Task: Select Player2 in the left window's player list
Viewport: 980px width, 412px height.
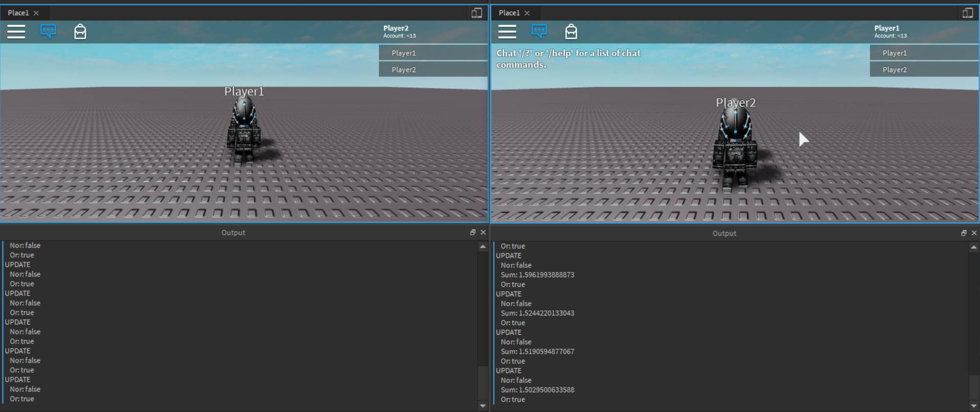Action: [x=433, y=70]
